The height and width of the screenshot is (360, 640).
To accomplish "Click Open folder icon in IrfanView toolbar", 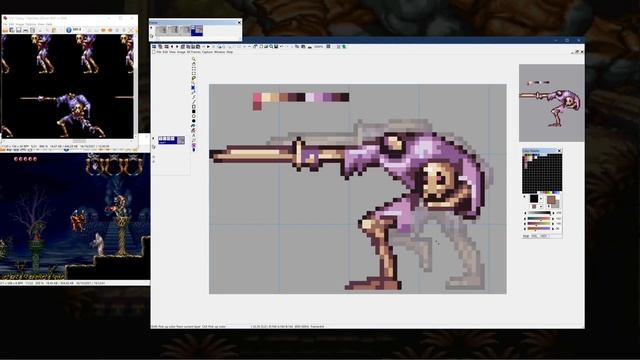I will tap(5, 30).
